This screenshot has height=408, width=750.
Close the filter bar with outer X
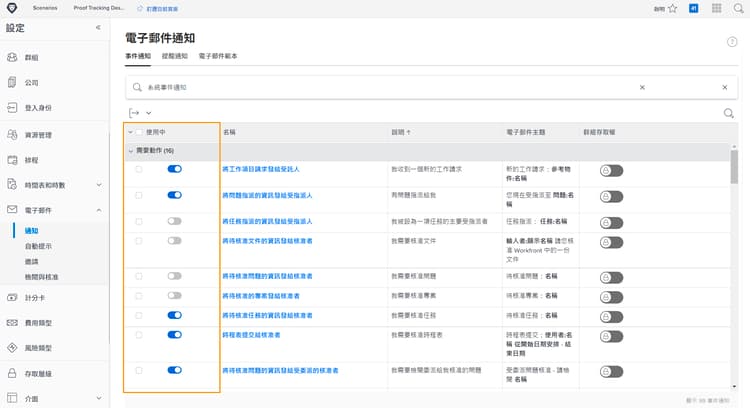coord(725,87)
